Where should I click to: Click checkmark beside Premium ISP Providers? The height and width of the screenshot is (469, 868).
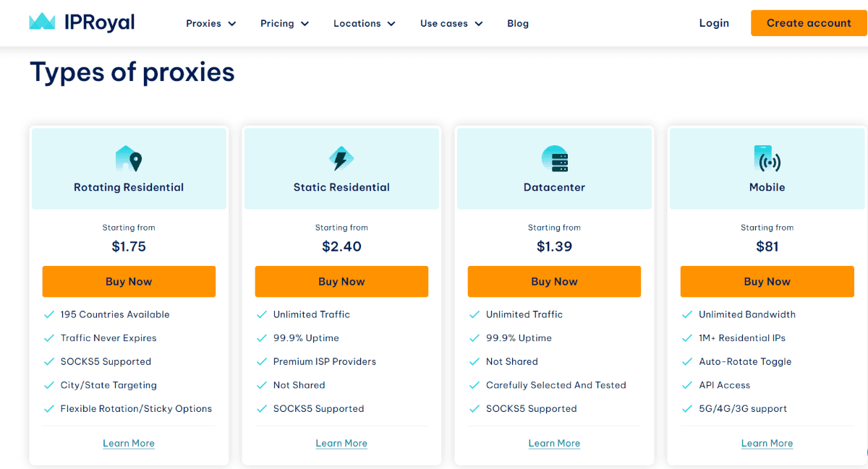(x=262, y=361)
